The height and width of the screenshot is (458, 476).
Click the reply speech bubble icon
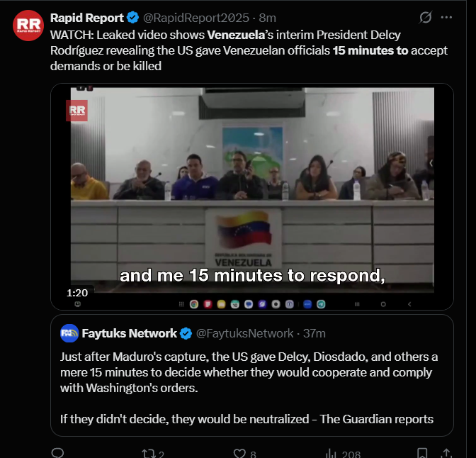tap(57, 453)
